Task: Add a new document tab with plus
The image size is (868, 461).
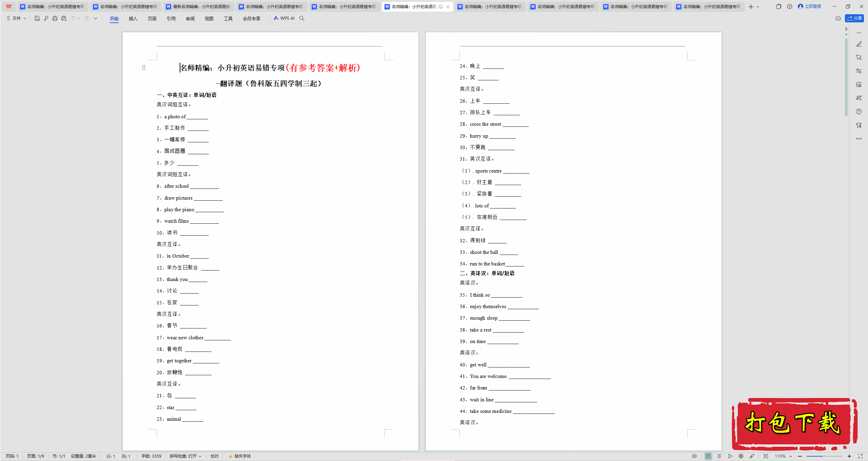Action: click(x=751, y=7)
